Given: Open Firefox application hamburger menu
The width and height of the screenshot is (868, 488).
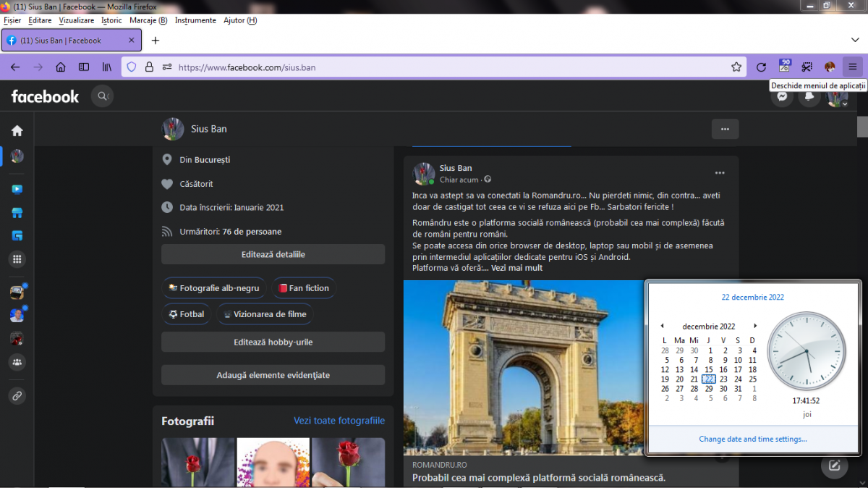Looking at the screenshot, I should click(x=853, y=67).
